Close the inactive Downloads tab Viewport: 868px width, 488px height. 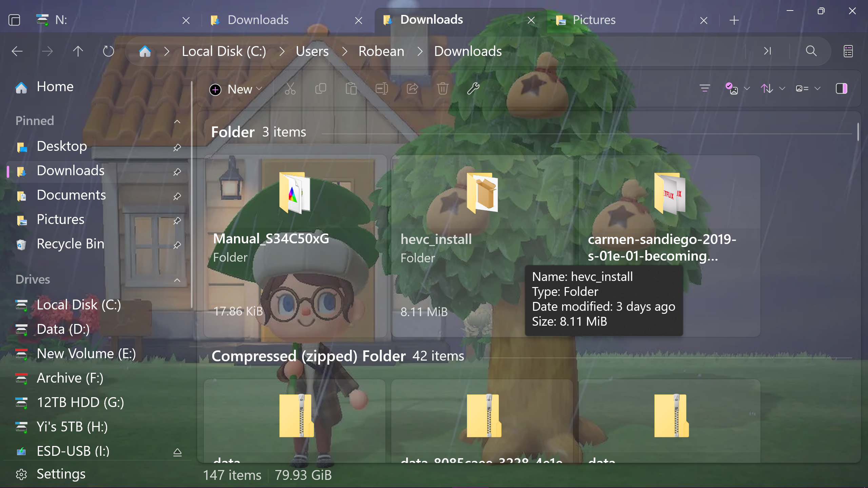[358, 21]
